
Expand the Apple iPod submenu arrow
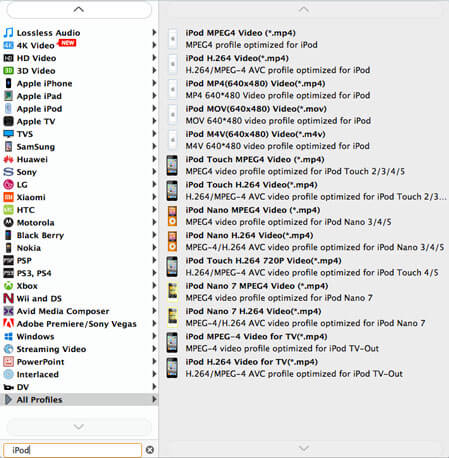click(x=154, y=108)
